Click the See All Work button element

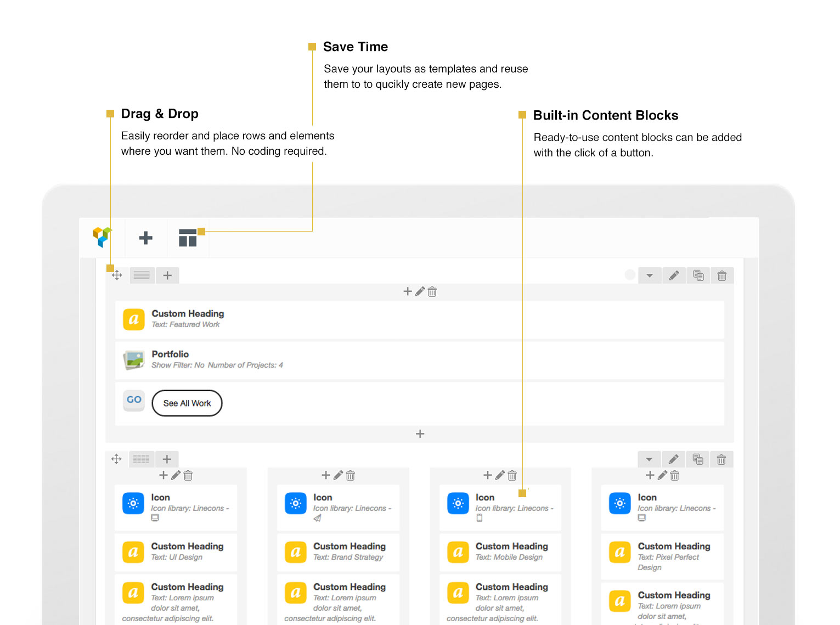click(x=187, y=403)
